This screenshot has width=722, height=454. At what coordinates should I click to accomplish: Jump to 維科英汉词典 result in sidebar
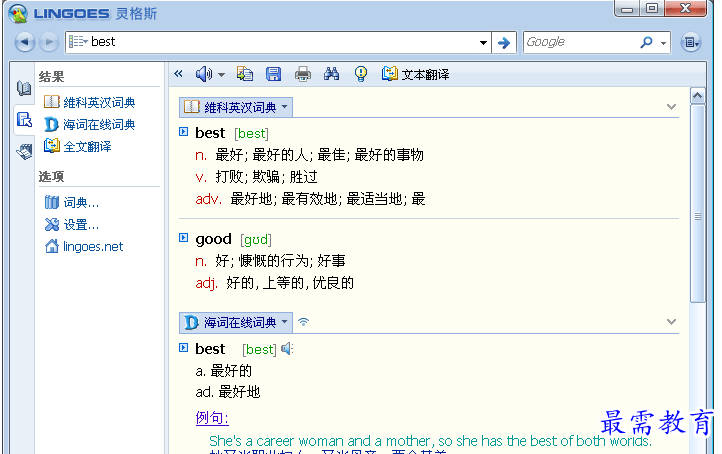pos(89,102)
